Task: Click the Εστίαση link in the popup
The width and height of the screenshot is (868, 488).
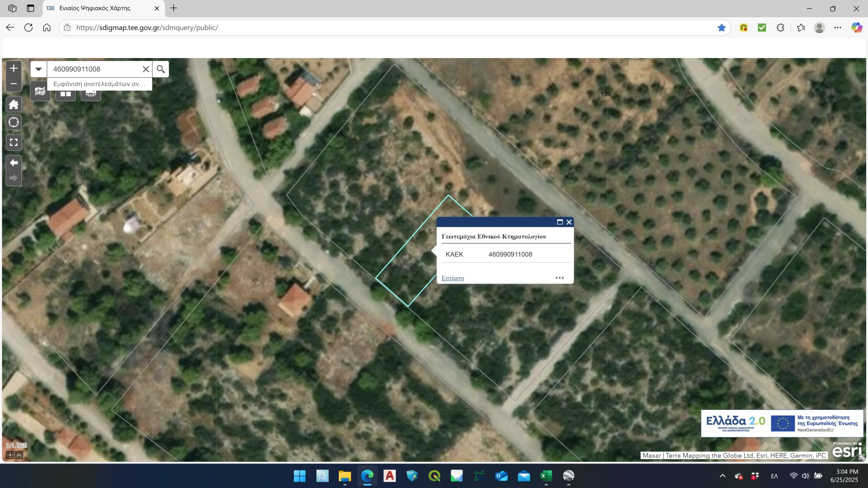Action: (453, 278)
